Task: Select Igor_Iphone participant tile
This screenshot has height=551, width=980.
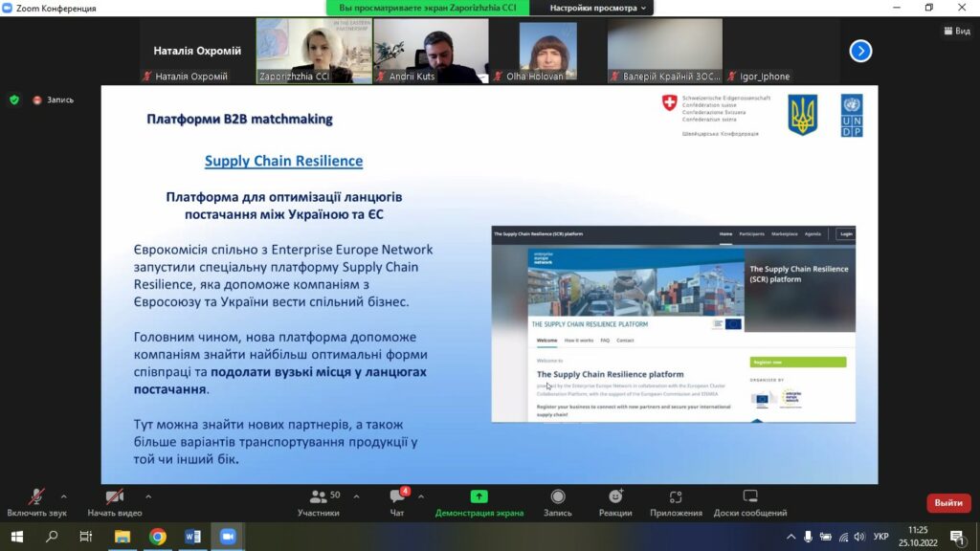Action: (781, 51)
